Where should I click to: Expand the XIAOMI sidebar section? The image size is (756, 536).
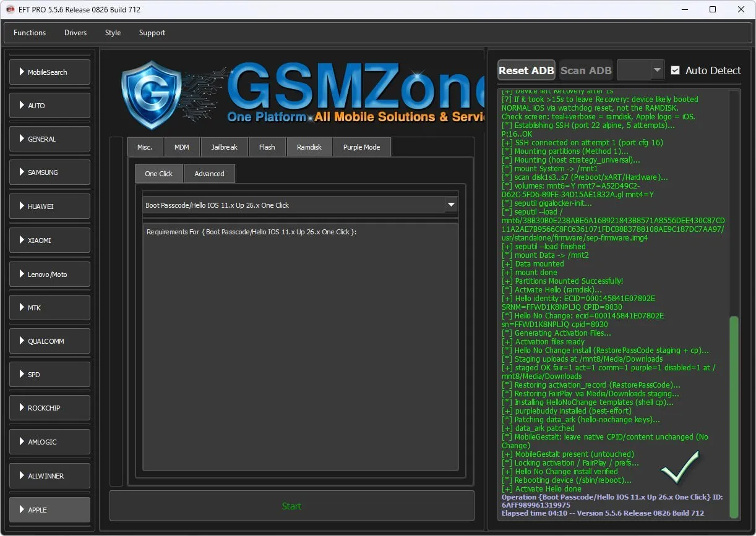[49, 240]
